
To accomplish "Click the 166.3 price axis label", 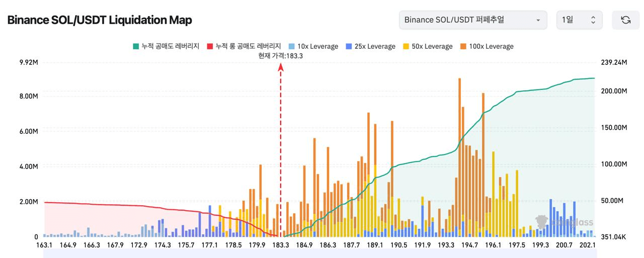I will coord(92,245).
